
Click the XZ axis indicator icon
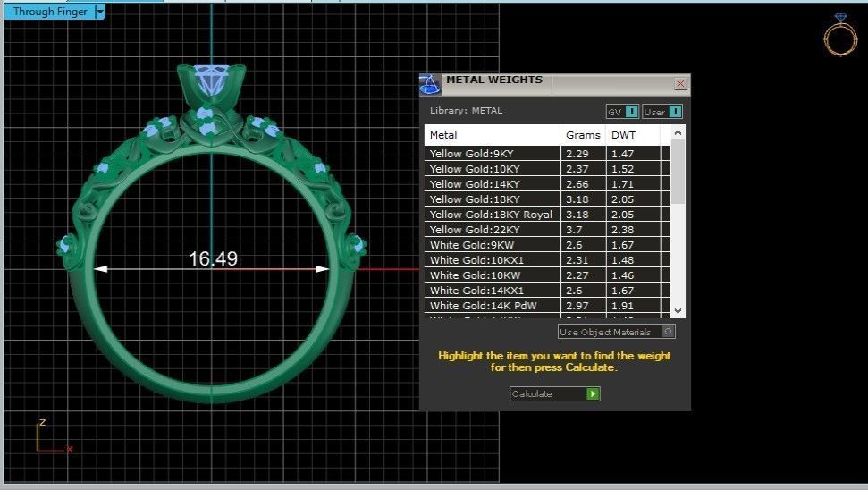pyautogui.click(x=54, y=437)
